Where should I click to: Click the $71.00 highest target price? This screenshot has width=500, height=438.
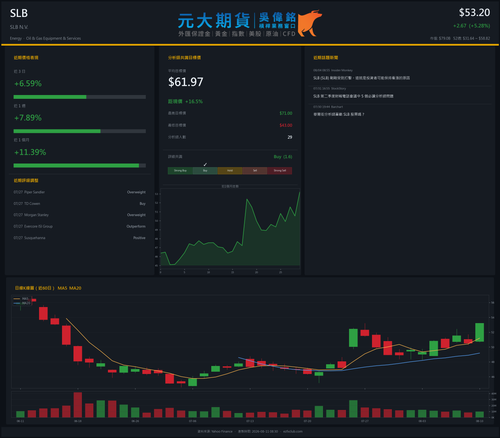tap(286, 113)
